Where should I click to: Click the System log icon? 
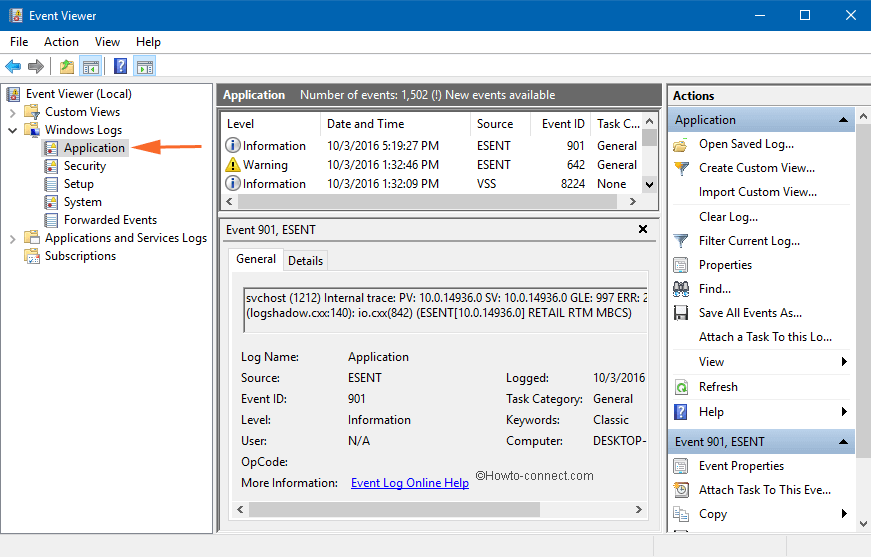click(51, 202)
